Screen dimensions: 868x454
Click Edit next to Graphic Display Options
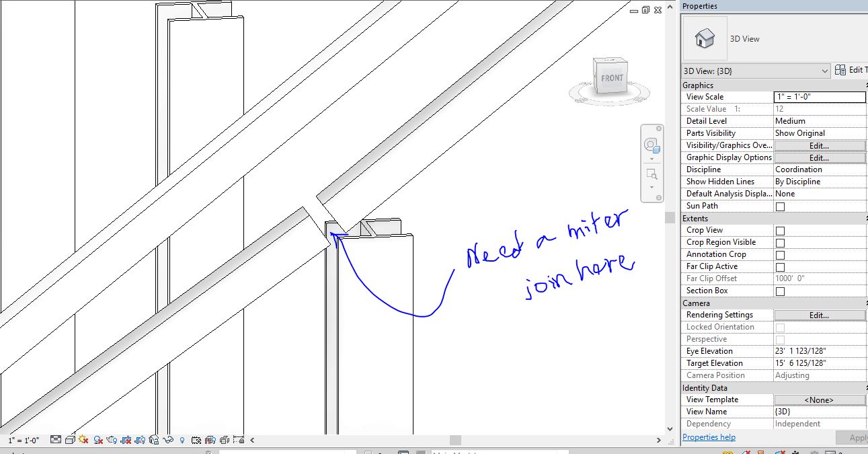[x=819, y=157]
